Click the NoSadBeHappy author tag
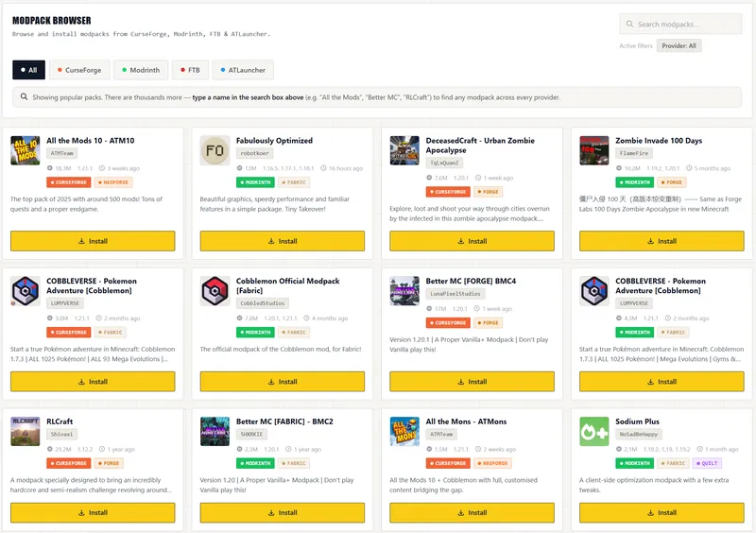Viewport: 756px width, 533px height. click(x=639, y=434)
